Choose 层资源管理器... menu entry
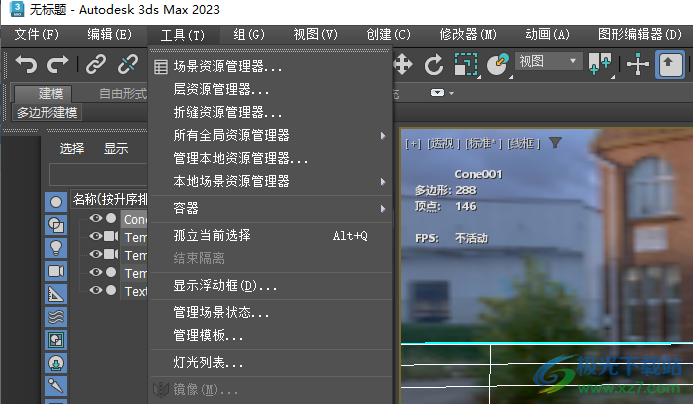Viewport: 693px width, 404px height. pyautogui.click(x=270, y=90)
